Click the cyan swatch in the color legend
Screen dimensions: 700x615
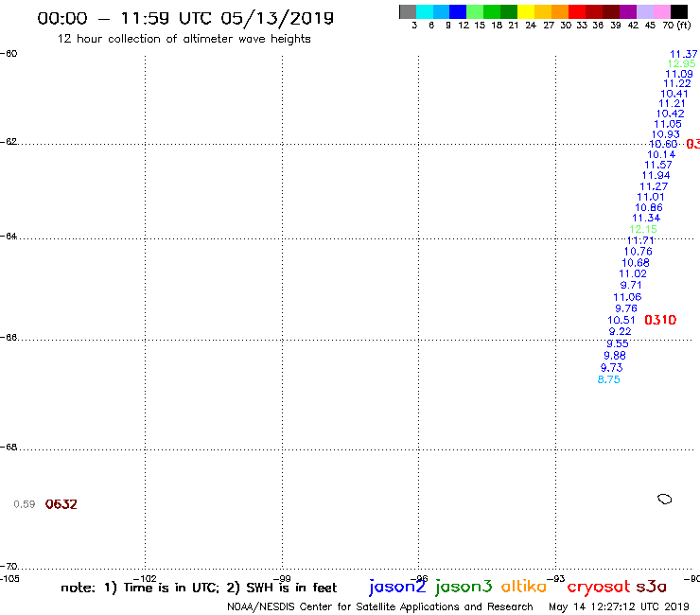click(x=425, y=11)
